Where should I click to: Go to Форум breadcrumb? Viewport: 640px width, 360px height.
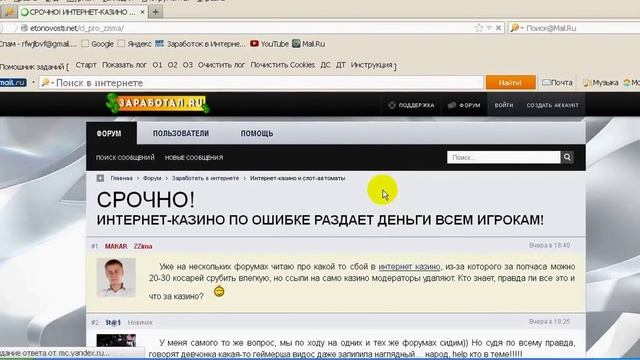coord(152,178)
